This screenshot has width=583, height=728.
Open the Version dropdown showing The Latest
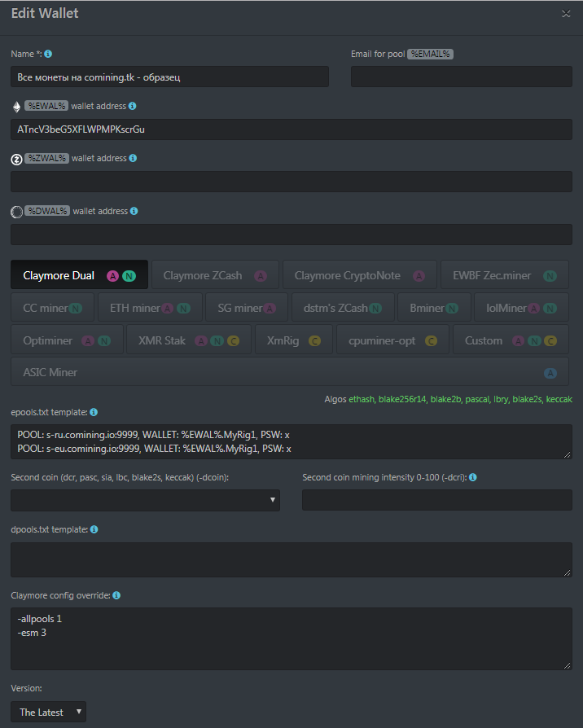[48, 712]
